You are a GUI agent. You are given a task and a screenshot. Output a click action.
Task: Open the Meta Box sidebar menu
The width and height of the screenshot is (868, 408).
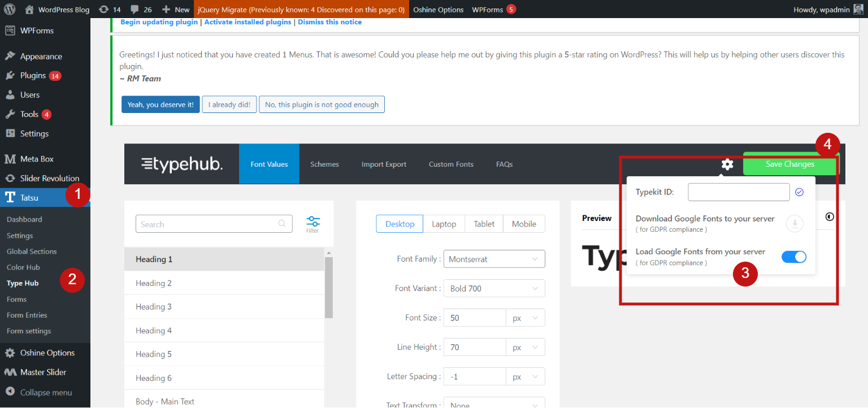click(x=45, y=159)
